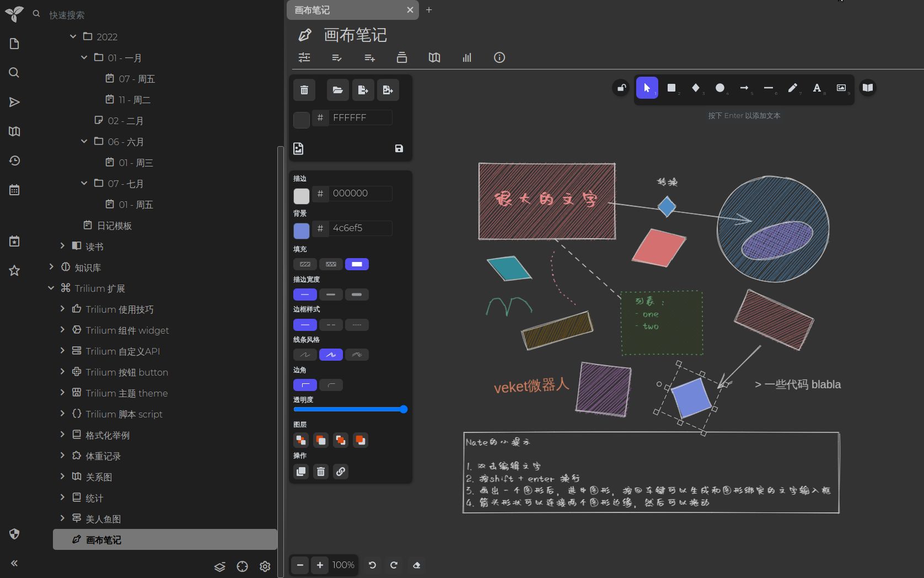
Task: Select the Rectangle drawing tool
Action: coord(671,88)
